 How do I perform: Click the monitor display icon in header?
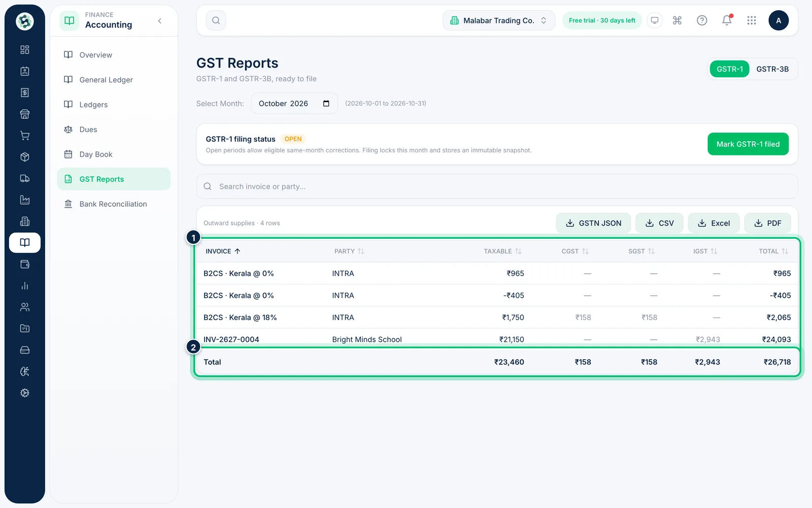(655, 20)
